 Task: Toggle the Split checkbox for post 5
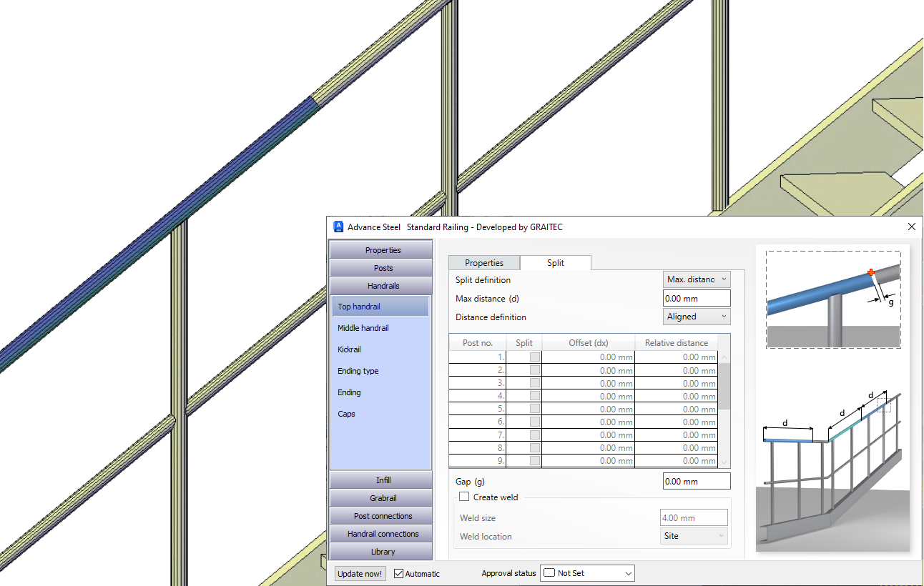pos(535,409)
